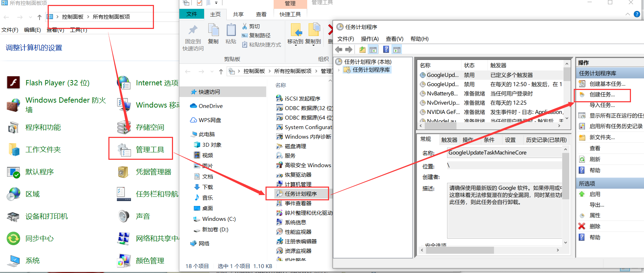This screenshot has height=273, width=644.
Task: Open 工作文件夹 control panel item
Action: [x=34, y=150]
